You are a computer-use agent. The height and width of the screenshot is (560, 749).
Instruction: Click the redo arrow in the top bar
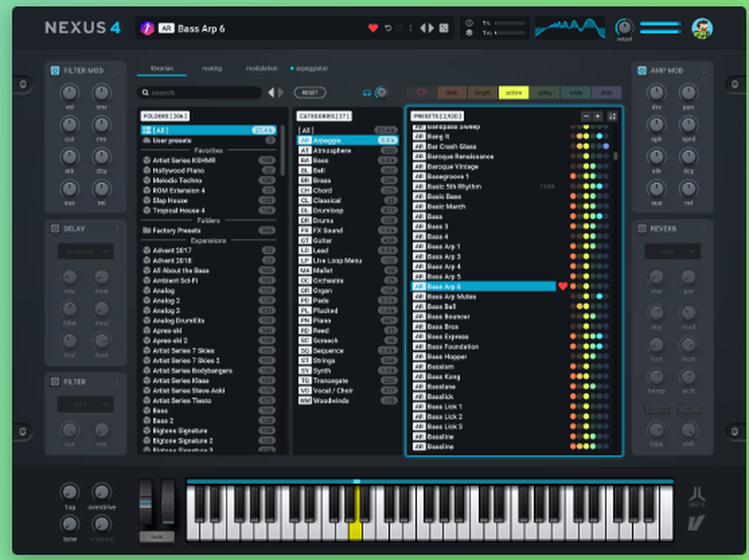pos(399,28)
